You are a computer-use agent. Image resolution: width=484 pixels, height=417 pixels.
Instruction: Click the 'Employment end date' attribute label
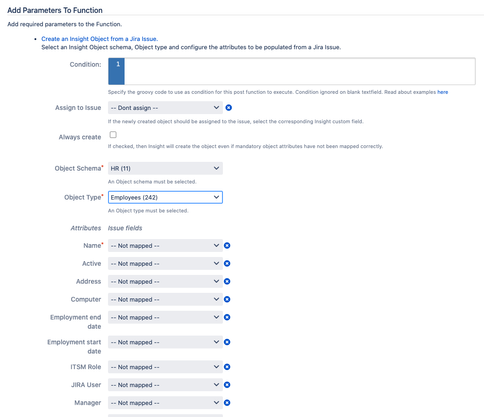pyautogui.click(x=76, y=322)
